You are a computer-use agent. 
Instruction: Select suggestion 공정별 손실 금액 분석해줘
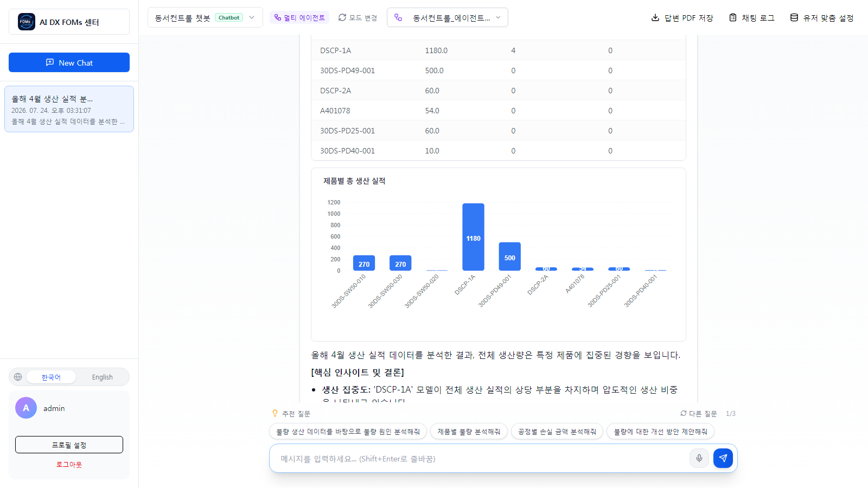pyautogui.click(x=557, y=432)
